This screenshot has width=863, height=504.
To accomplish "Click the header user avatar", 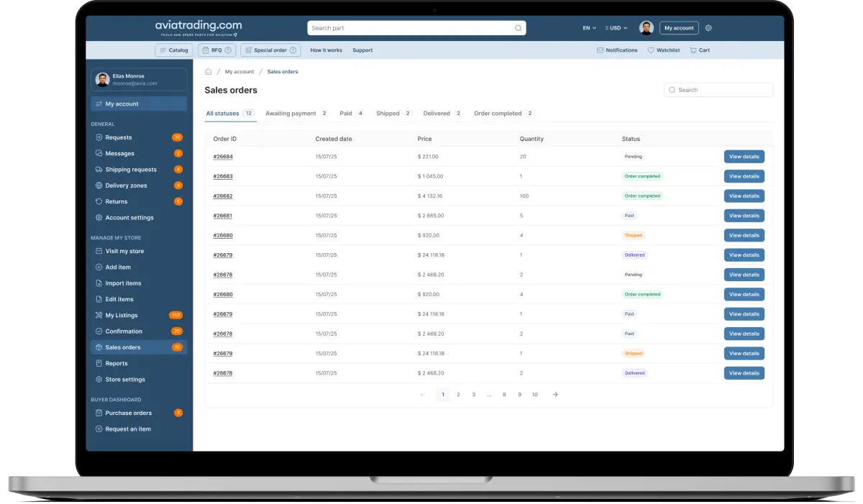I will coord(647,28).
